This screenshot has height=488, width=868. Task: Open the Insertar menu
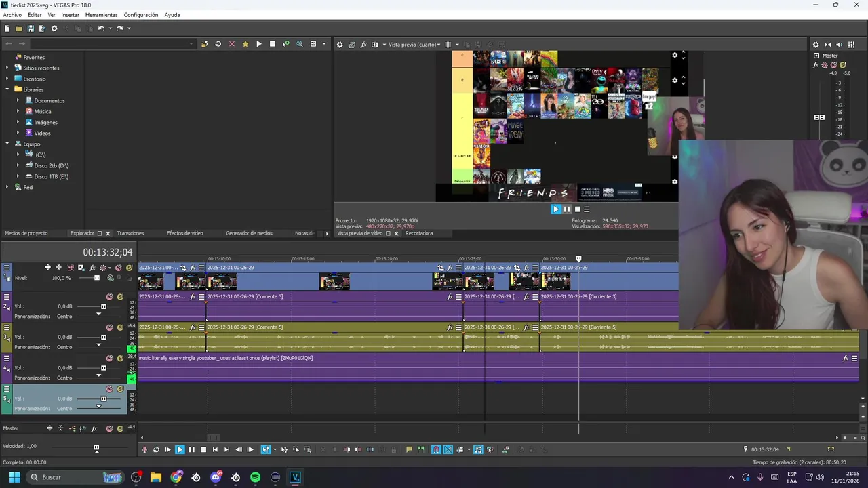click(70, 15)
